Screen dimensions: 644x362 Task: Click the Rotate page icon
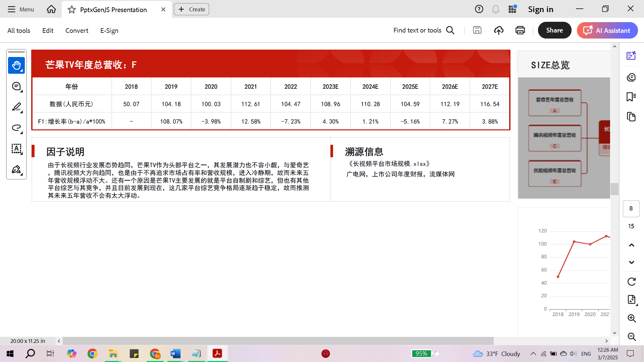click(x=632, y=282)
